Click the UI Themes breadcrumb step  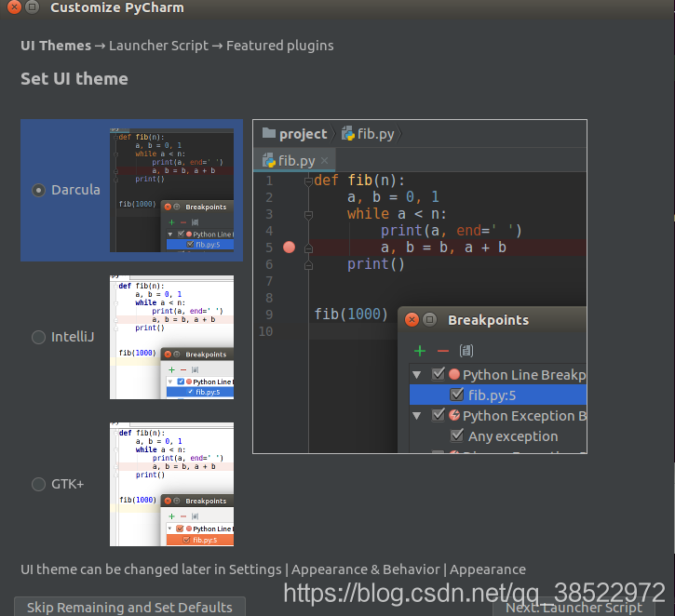click(x=56, y=46)
